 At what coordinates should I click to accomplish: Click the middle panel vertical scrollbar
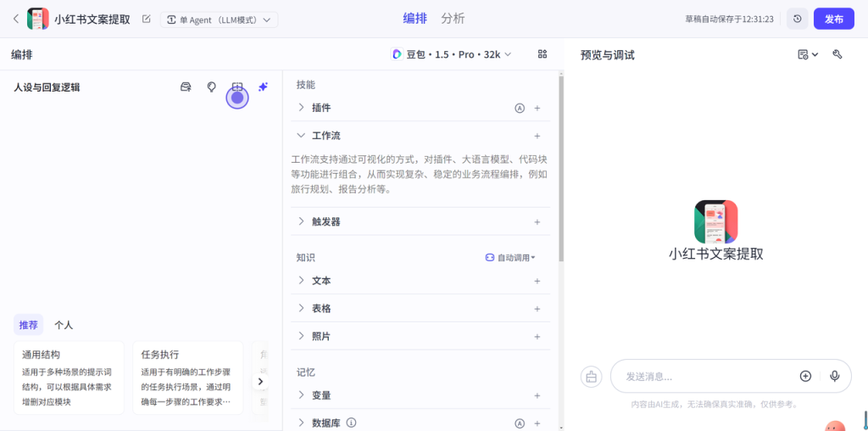tap(561, 169)
